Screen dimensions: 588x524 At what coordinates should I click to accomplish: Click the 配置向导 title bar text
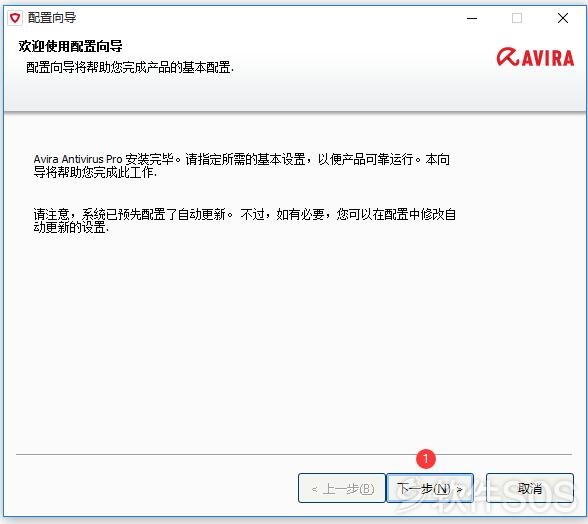52,18
